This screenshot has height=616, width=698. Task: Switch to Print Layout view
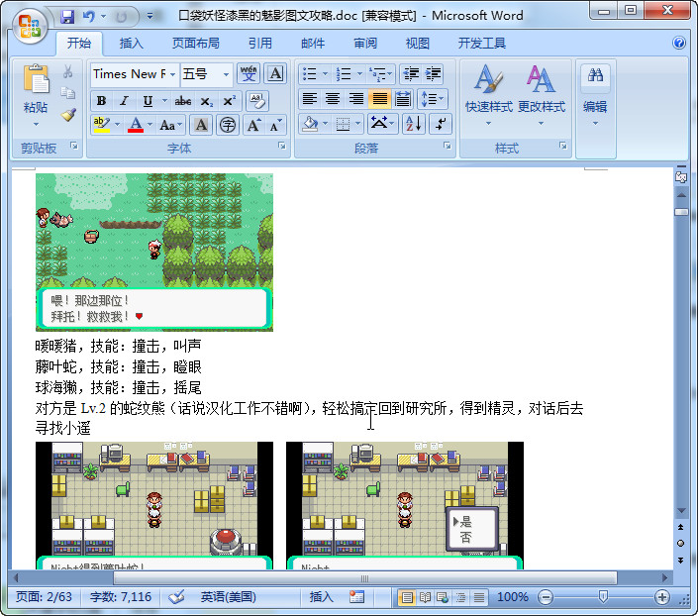(407, 597)
